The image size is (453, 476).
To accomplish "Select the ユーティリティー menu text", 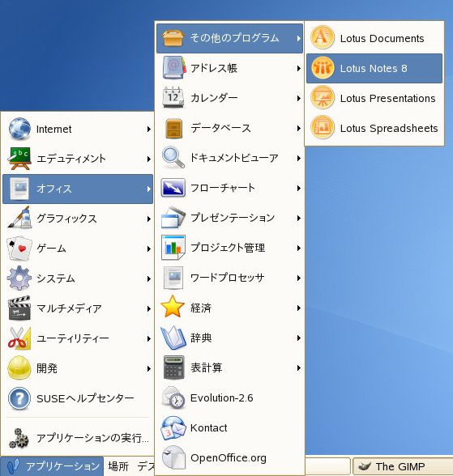I will coord(73,338).
